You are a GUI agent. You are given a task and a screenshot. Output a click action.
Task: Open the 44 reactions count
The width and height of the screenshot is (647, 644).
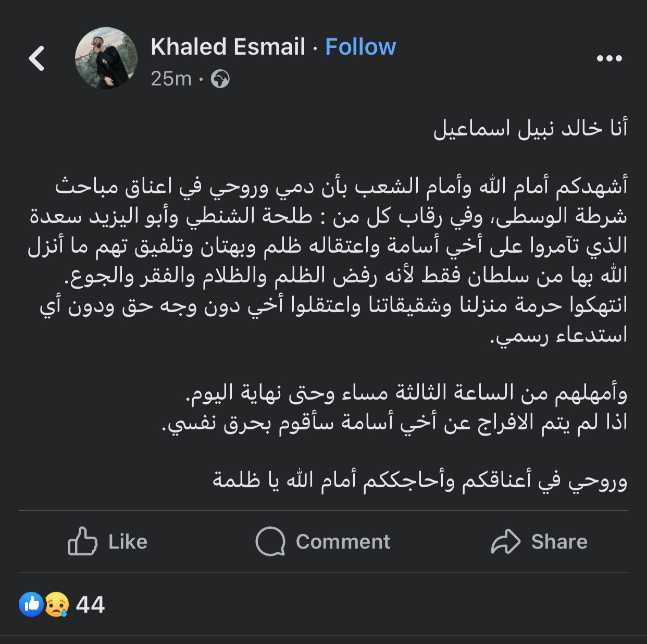(90, 605)
